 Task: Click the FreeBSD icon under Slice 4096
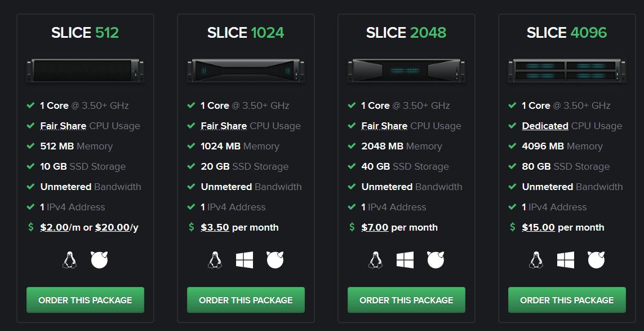pyautogui.click(x=596, y=260)
